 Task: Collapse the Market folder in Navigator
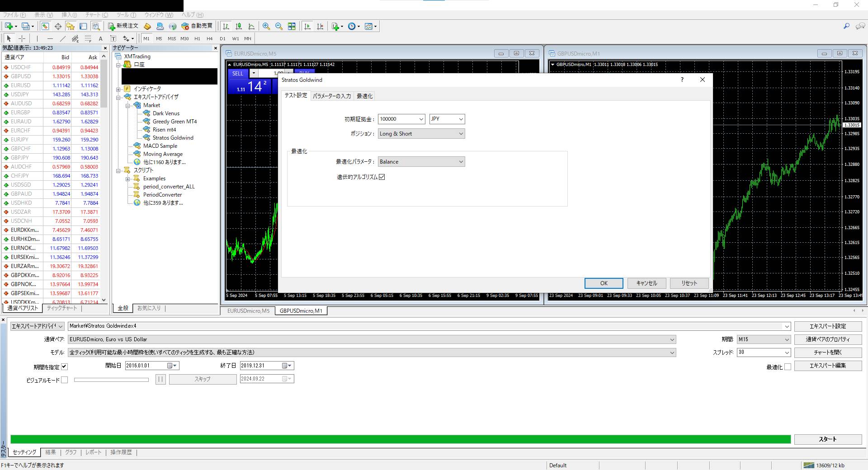click(x=128, y=105)
